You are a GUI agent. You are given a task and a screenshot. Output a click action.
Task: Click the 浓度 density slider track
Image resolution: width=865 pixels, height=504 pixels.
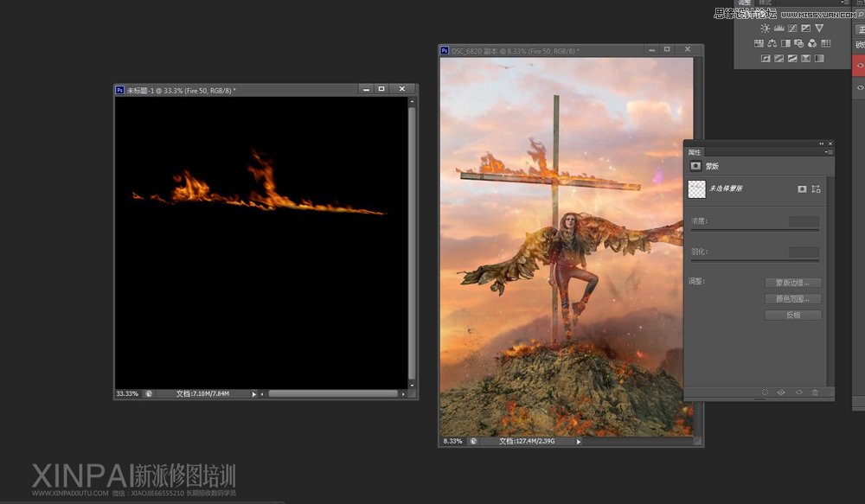[754, 230]
